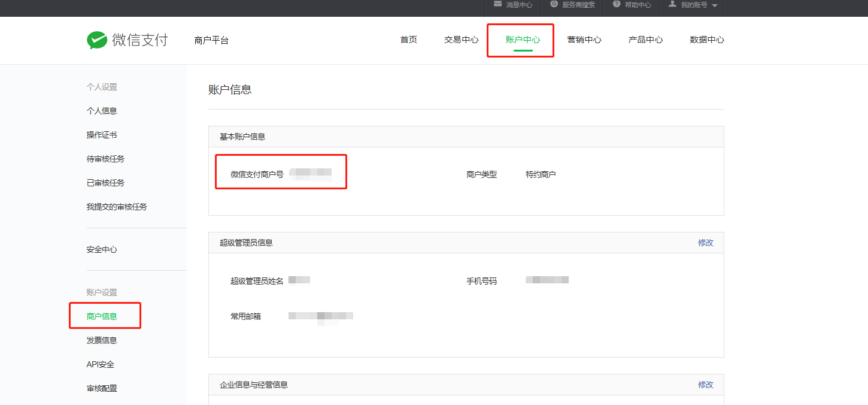
Task: Open 发票信息 in the sidebar
Action: click(x=102, y=340)
